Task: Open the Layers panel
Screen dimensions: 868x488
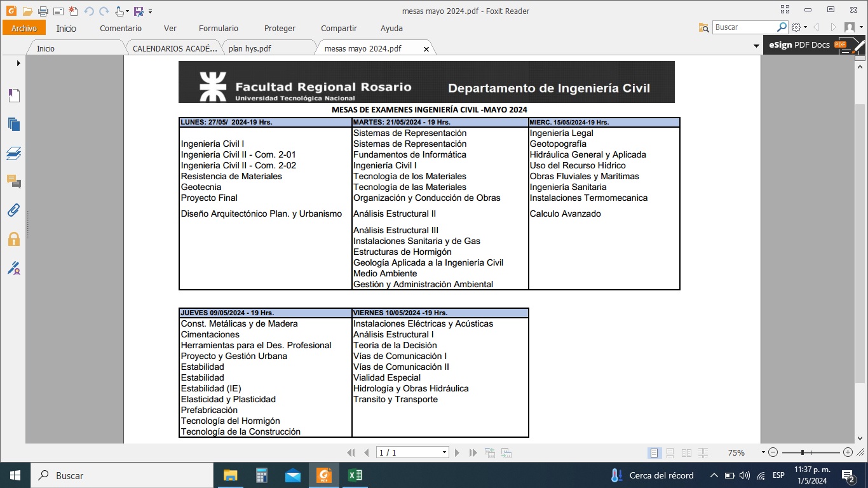Action: (x=13, y=153)
